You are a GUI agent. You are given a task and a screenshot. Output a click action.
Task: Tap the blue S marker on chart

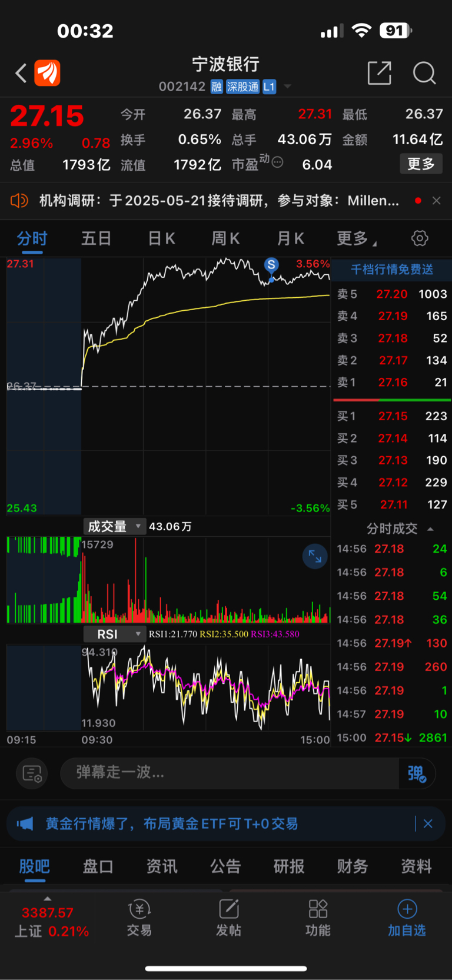point(271,265)
